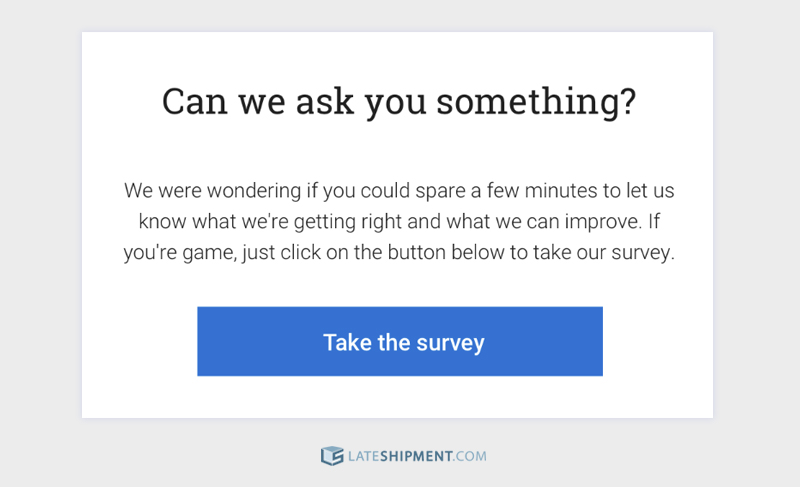Image resolution: width=800 pixels, height=487 pixels.
Task: Open the LateShipment box logo icon
Action: coord(332,456)
